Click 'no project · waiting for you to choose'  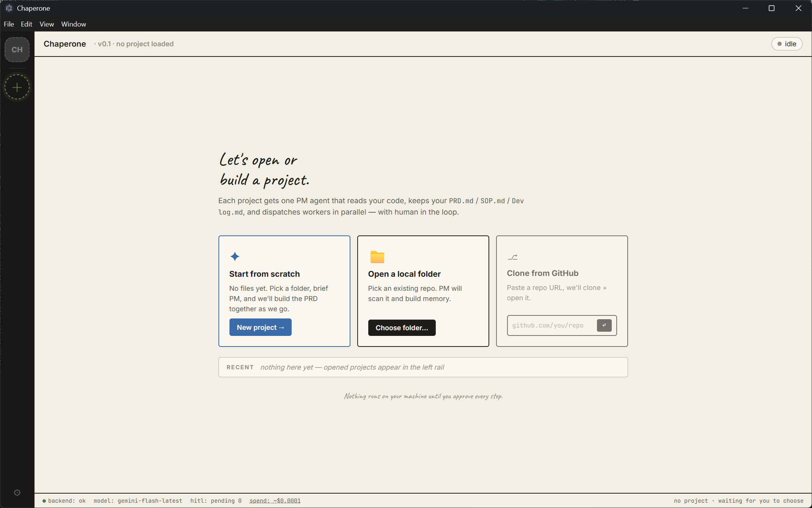coord(738,501)
